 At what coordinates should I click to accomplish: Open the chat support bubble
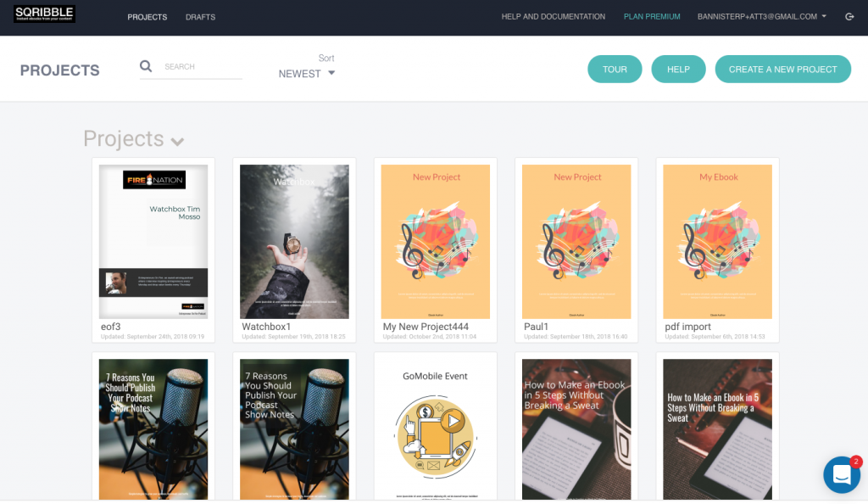coord(842,475)
